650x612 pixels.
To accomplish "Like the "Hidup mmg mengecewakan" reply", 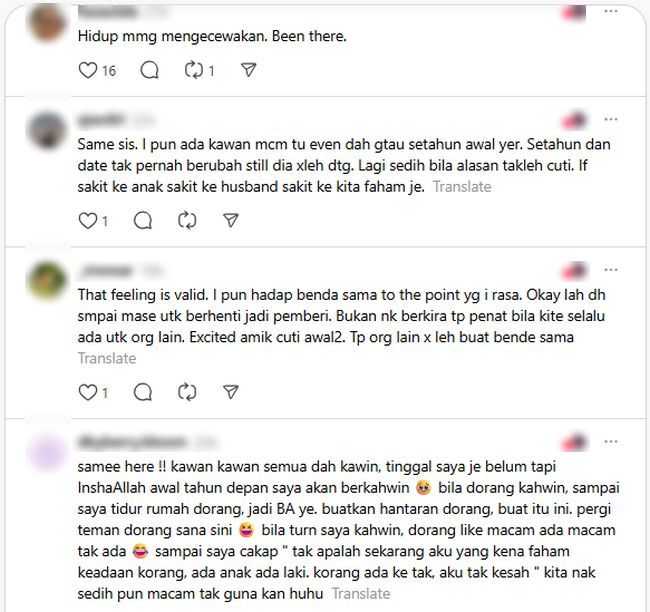I will (87, 70).
